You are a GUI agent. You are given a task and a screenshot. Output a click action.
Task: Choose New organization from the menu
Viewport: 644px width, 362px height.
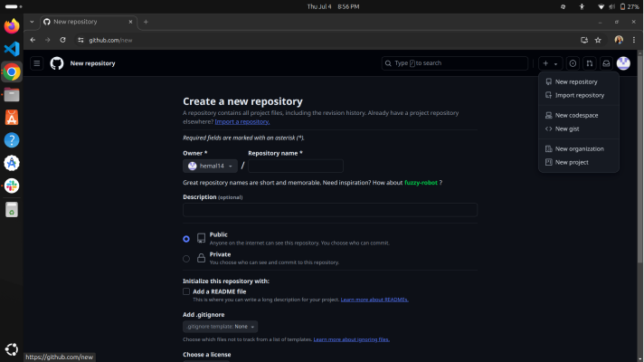(579, 148)
